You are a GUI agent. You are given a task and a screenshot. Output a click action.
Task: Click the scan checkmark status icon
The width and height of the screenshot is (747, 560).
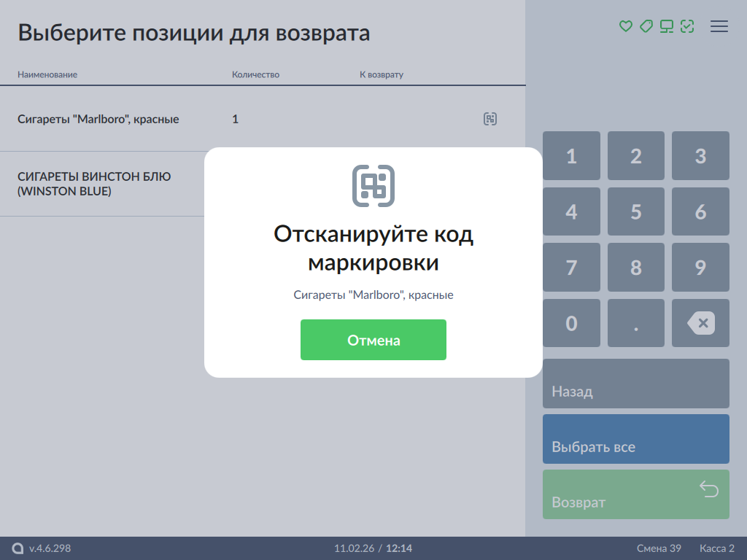686,26
